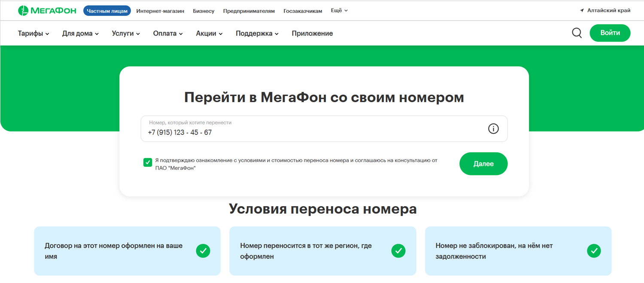Open the Ещё dropdown in top bar

(x=339, y=11)
